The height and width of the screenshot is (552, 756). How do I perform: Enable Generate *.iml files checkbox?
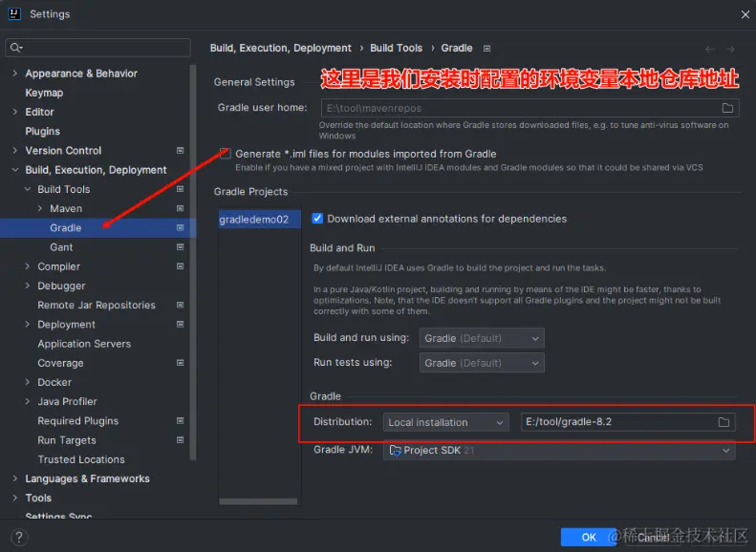[x=226, y=154]
